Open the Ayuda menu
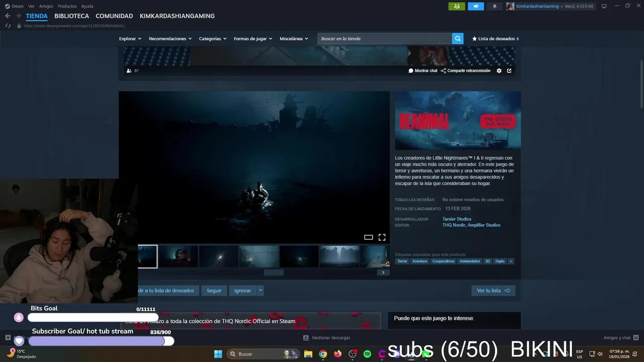 [87, 6]
